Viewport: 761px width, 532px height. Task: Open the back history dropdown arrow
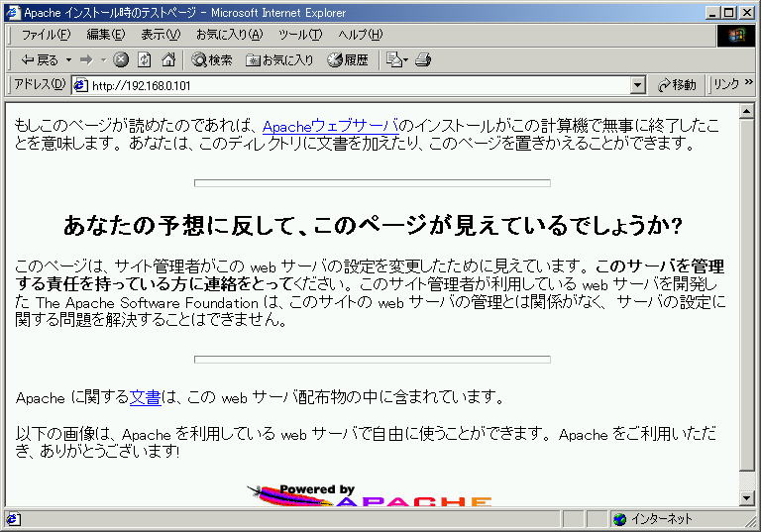point(68,60)
